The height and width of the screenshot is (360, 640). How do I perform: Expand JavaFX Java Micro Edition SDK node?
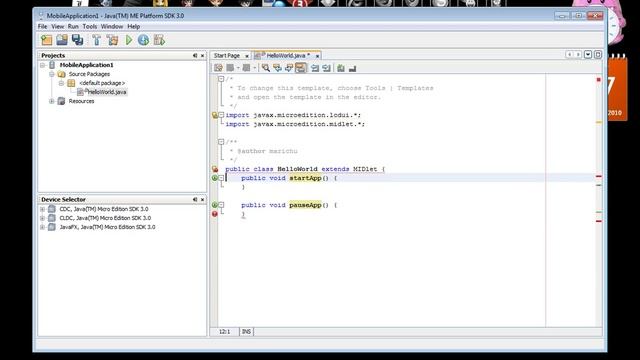[x=42, y=227]
